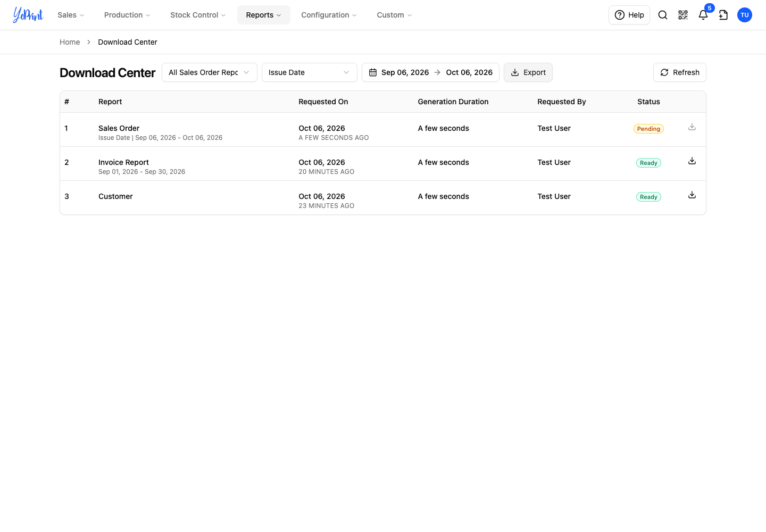Screen dimensions: 766x532
Task: Open the Production menu
Action: (x=127, y=15)
